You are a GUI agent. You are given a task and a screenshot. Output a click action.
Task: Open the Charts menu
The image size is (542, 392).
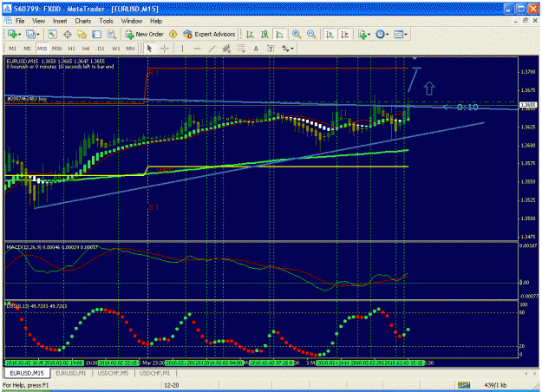[83, 21]
